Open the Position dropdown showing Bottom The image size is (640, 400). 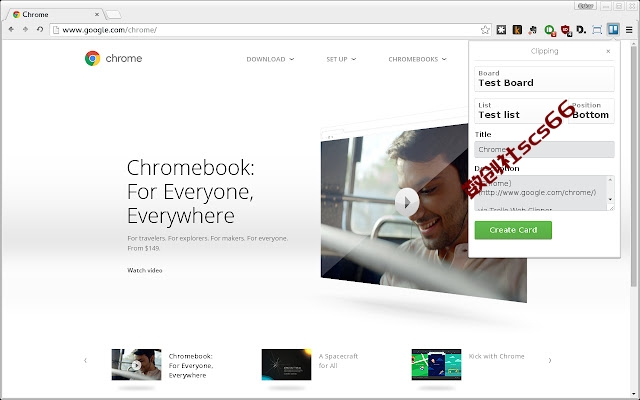(591, 111)
